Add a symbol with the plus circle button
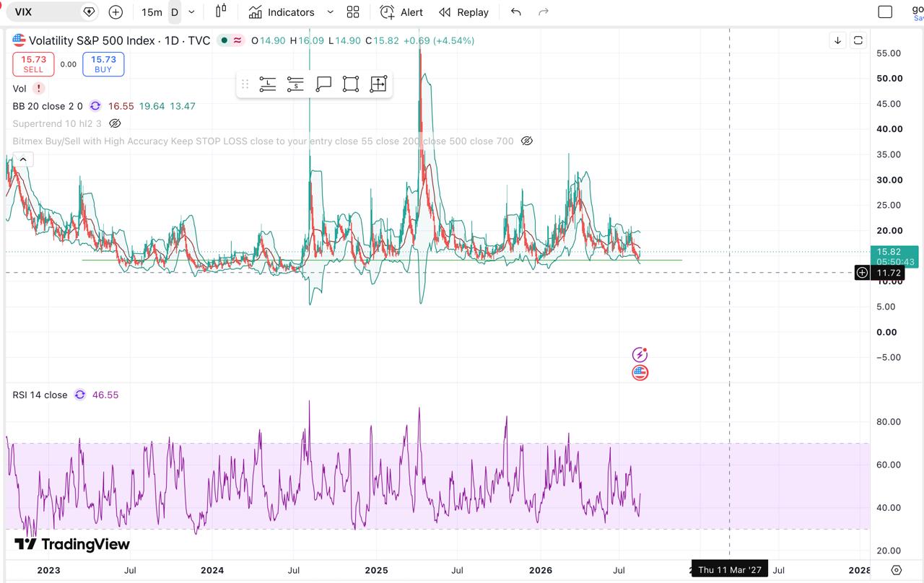The width and height of the screenshot is (924, 583). coord(115,12)
